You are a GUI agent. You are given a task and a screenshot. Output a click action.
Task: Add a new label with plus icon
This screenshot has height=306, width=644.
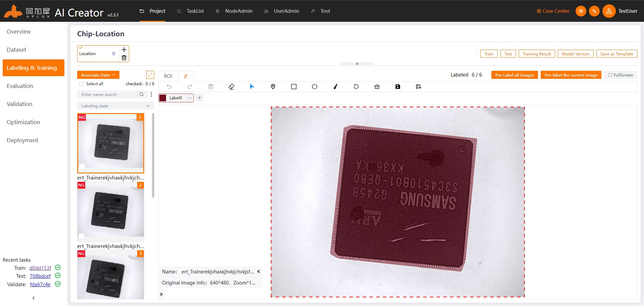(200, 98)
